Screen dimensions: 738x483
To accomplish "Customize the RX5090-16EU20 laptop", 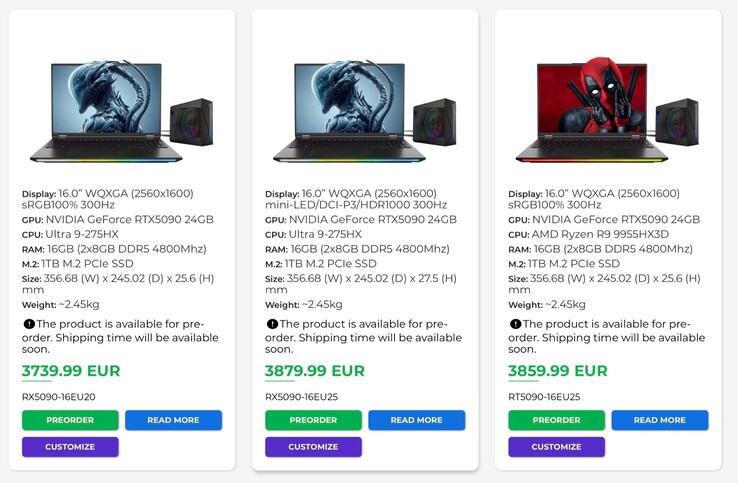I will tap(70, 447).
